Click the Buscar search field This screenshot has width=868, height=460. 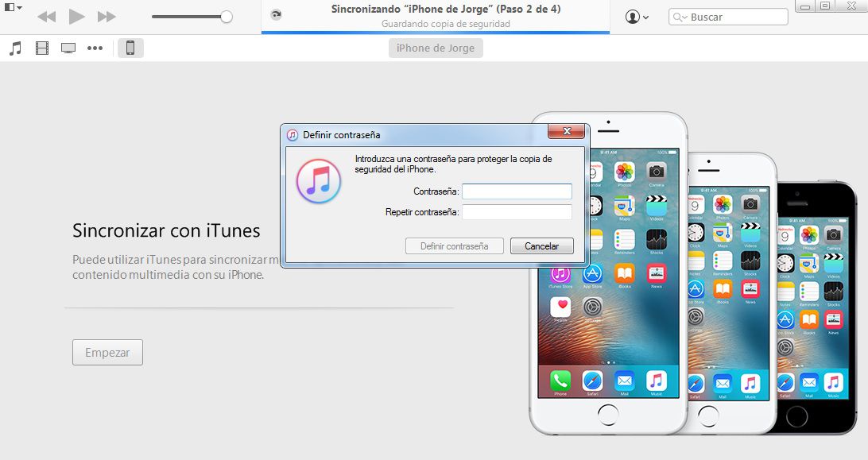pyautogui.click(x=728, y=17)
